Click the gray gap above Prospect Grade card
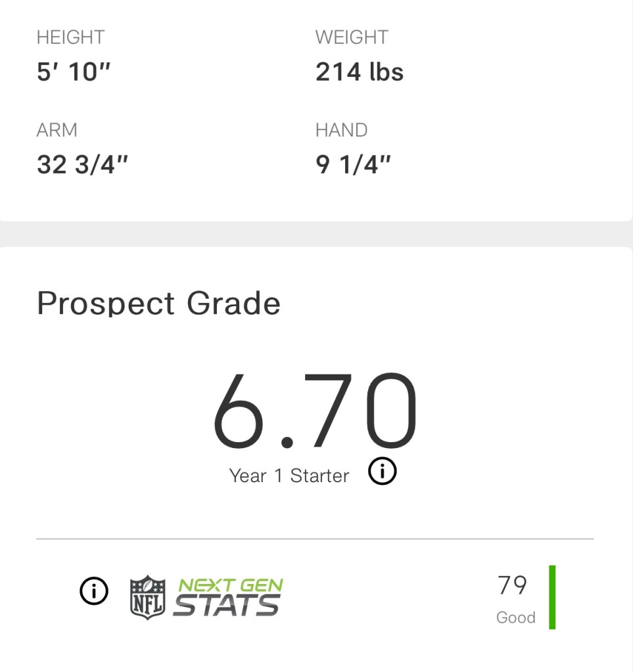633x672 pixels. tap(316, 234)
